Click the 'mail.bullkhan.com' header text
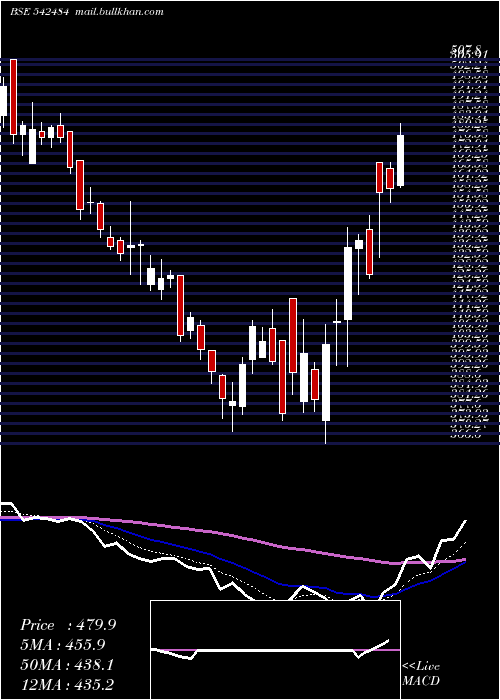The image size is (500, 700). (x=119, y=12)
